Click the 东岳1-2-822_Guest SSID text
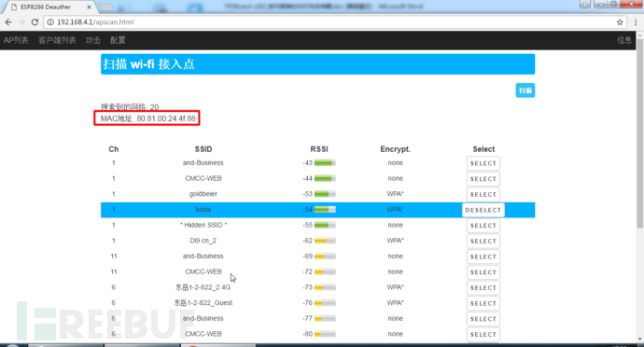 [203, 302]
